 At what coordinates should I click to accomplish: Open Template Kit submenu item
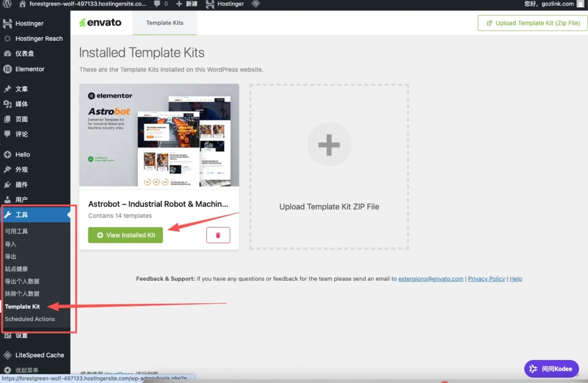[22, 306]
